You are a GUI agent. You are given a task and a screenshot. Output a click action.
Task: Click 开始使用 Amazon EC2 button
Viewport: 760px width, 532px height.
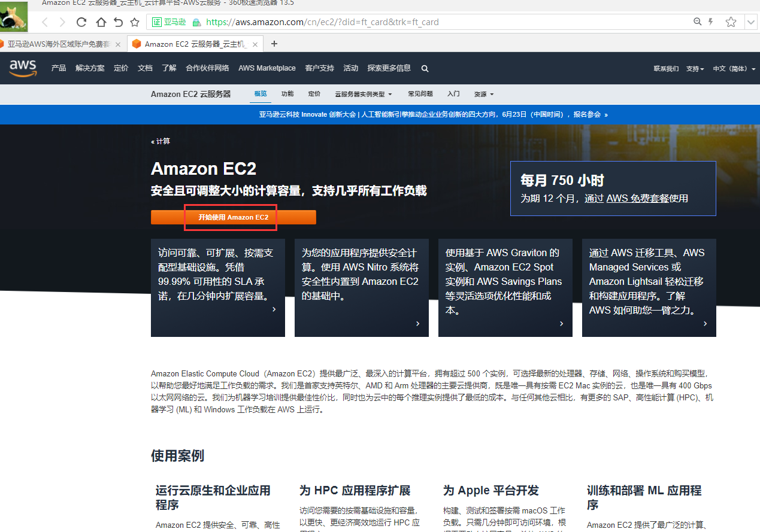click(x=234, y=217)
